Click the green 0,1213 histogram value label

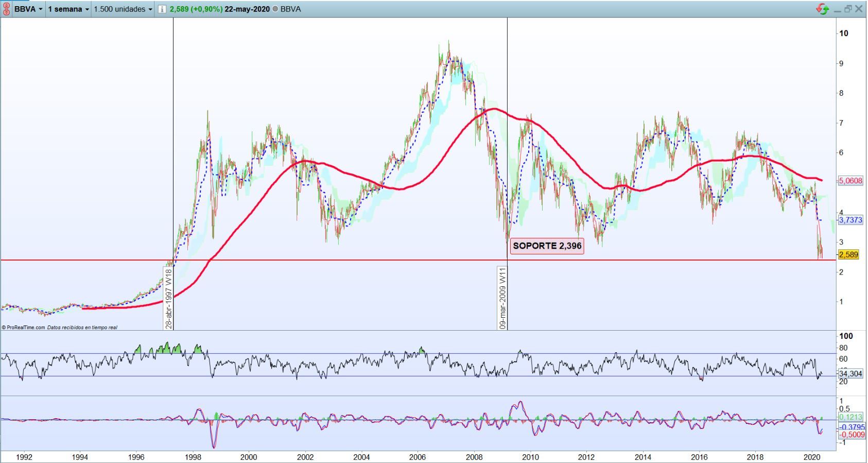tap(850, 417)
